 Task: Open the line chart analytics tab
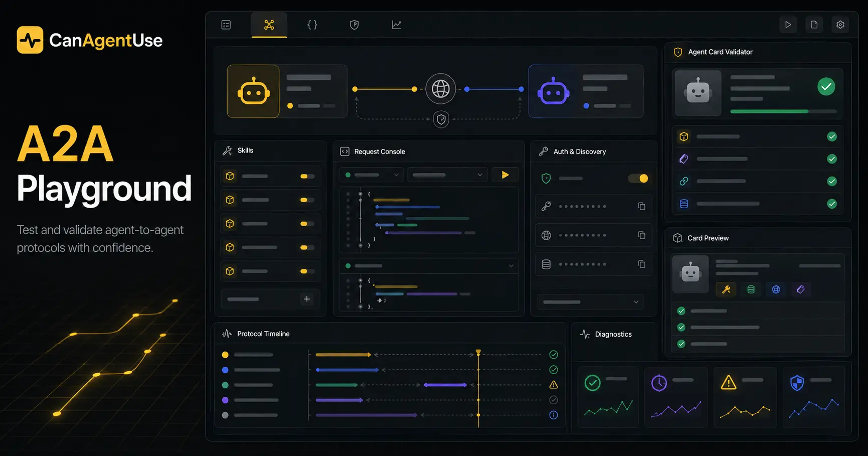coord(397,25)
